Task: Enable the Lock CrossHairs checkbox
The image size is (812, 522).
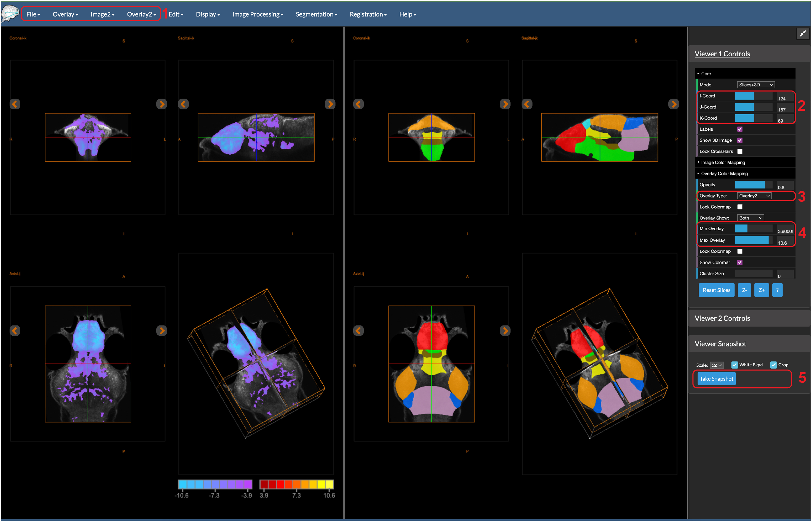Action: point(740,151)
